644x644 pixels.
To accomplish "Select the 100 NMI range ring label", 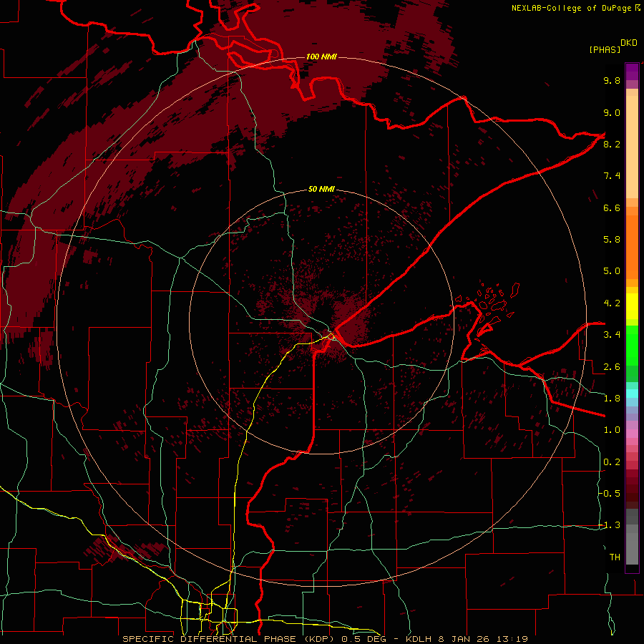I will coord(321,57).
